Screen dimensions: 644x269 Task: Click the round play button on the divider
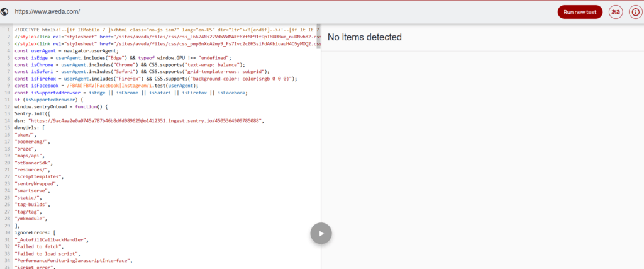(x=321, y=234)
